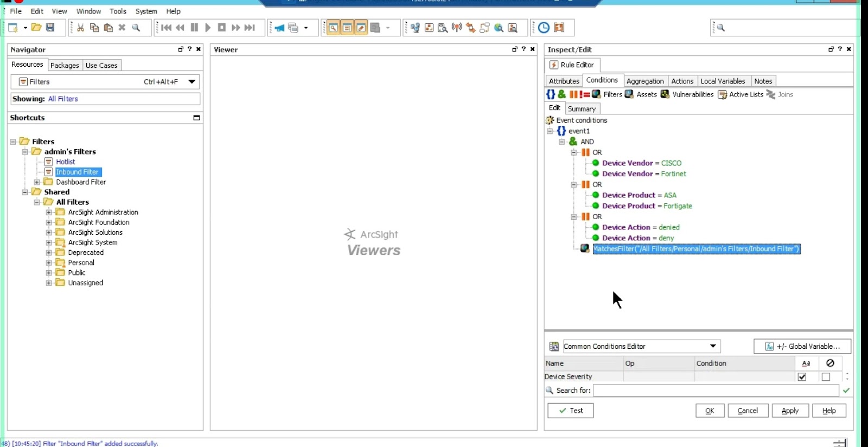
Task: Open the Common Conditions Editor dropdown
Action: pos(713,346)
